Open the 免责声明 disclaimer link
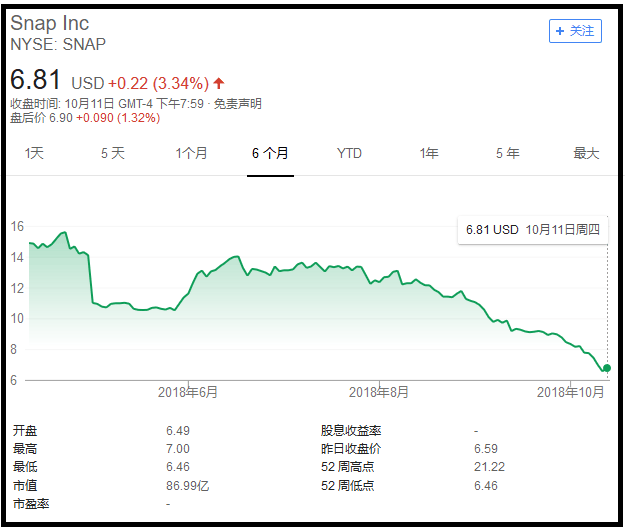Screen dimensions: 625x527 point(240,104)
